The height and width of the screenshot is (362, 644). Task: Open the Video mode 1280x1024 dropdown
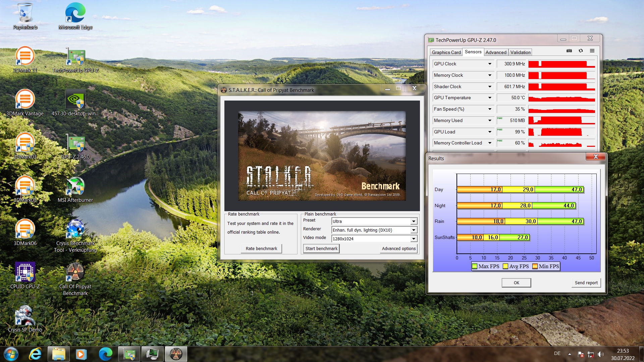click(414, 239)
